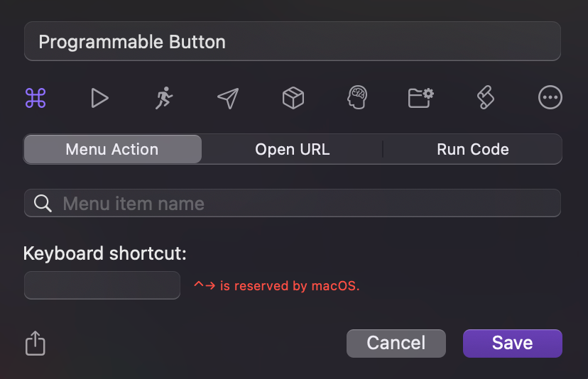Select the command key category icon

point(36,98)
